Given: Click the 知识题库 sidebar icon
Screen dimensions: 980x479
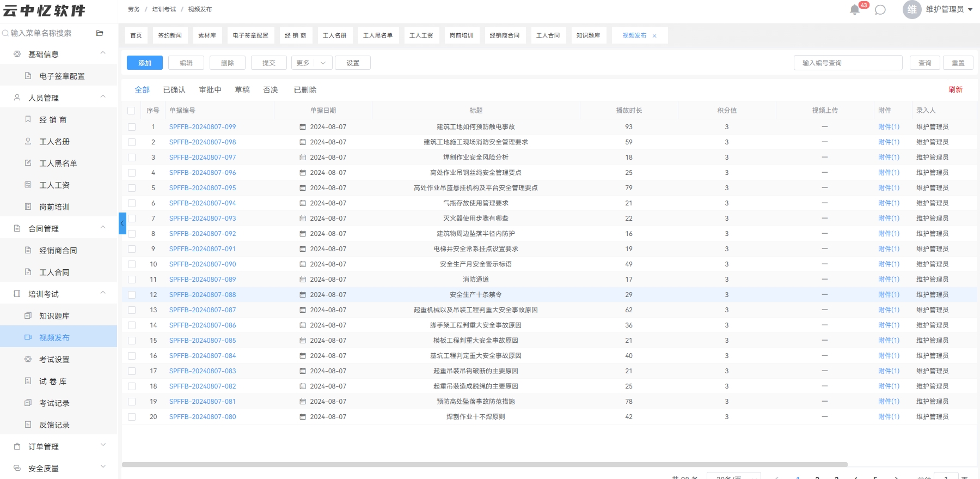Looking at the screenshot, I should (x=28, y=316).
